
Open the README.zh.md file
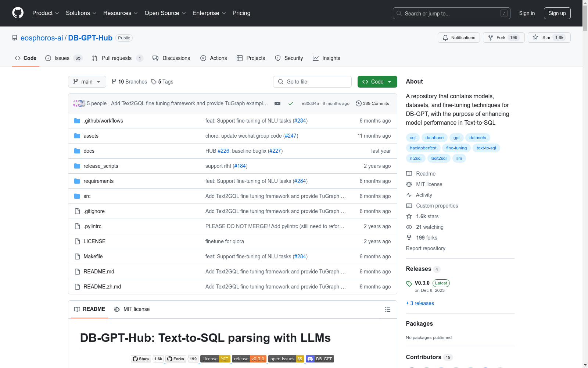pyautogui.click(x=102, y=287)
